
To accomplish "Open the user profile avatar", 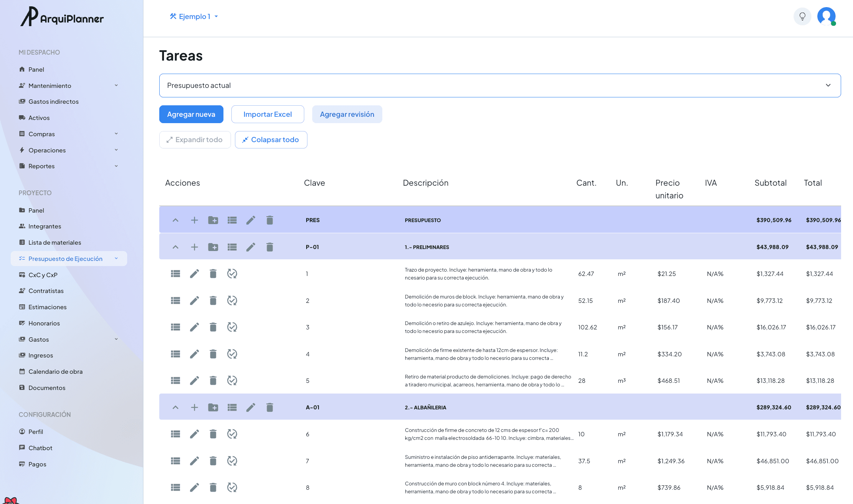I will 826,17.
